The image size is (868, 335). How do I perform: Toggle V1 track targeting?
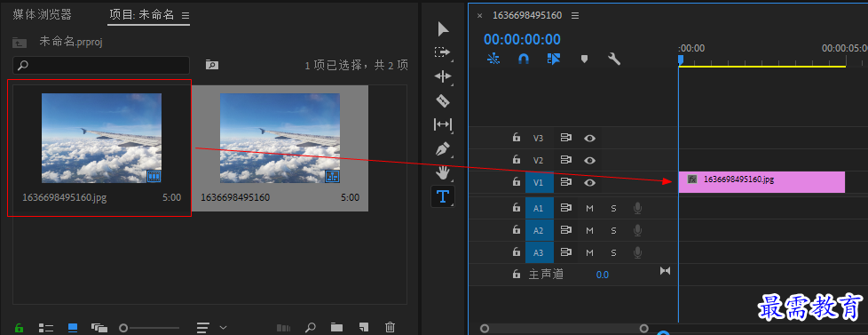coord(540,182)
